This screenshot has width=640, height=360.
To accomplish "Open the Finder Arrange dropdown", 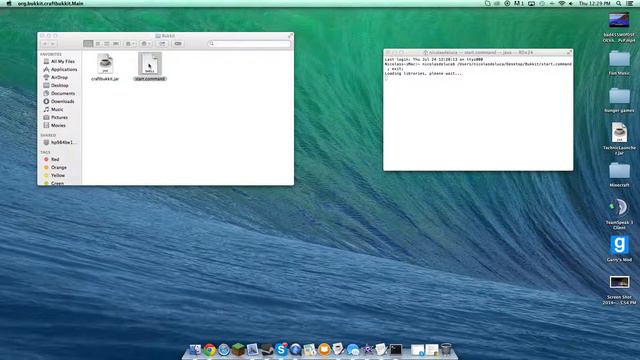I will [130, 44].
